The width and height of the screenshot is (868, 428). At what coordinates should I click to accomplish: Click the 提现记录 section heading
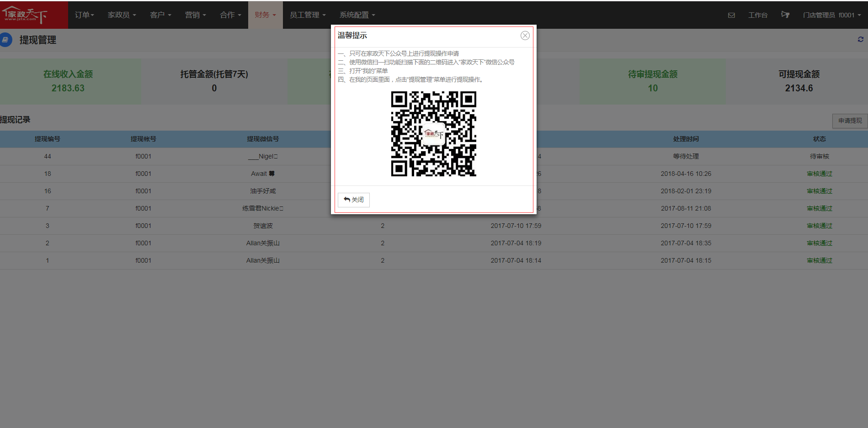[x=15, y=120]
